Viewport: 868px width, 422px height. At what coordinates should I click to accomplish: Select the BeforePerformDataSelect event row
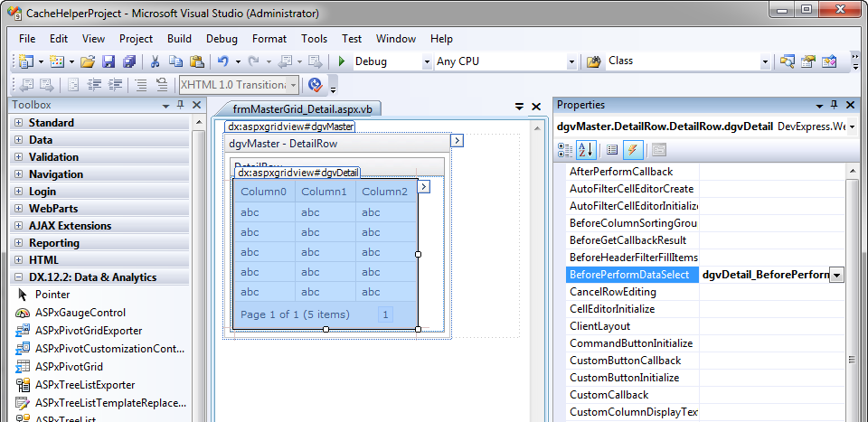(x=629, y=275)
